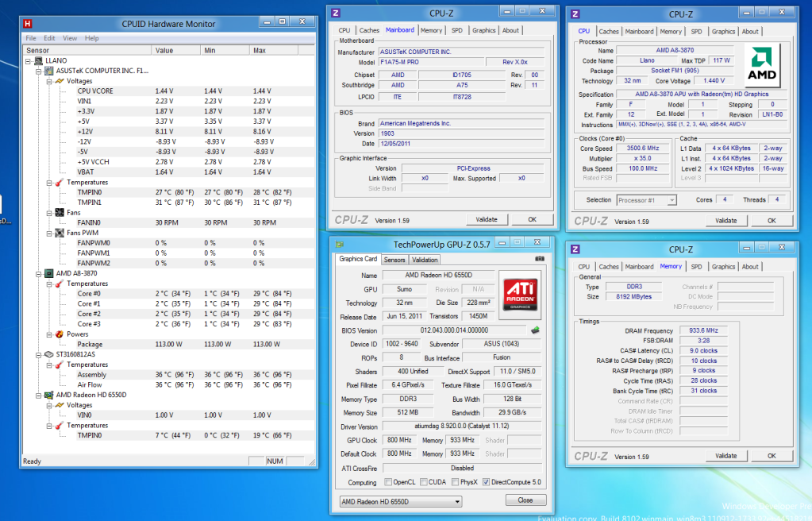Screen dimensions: 812x521
Task: Open Caches tab in CPU-Z CPU window
Action: tap(609, 32)
